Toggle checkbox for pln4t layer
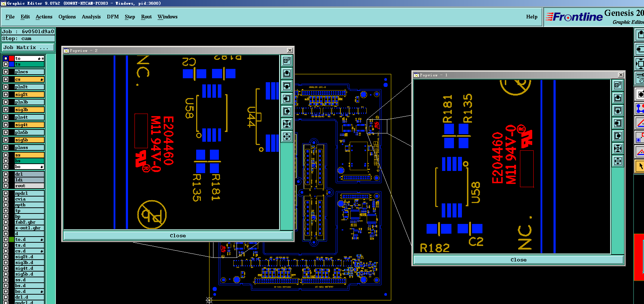The image size is (644, 304). [6, 117]
